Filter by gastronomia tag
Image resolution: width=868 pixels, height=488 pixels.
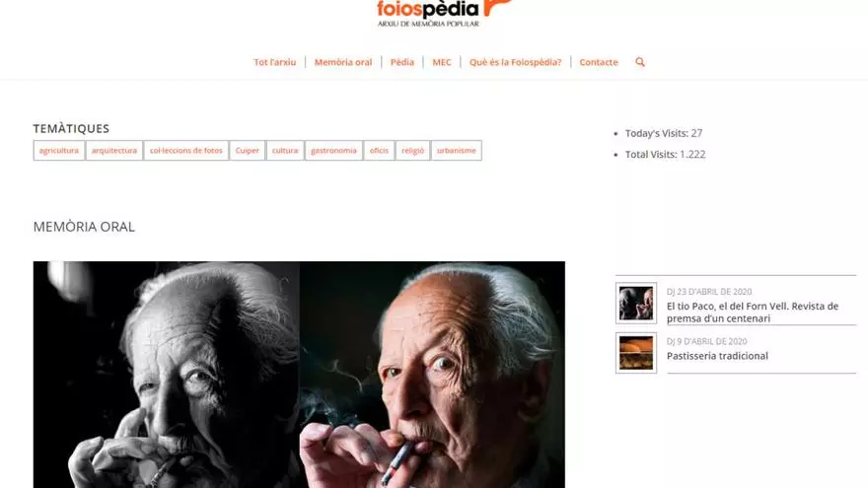click(x=333, y=151)
